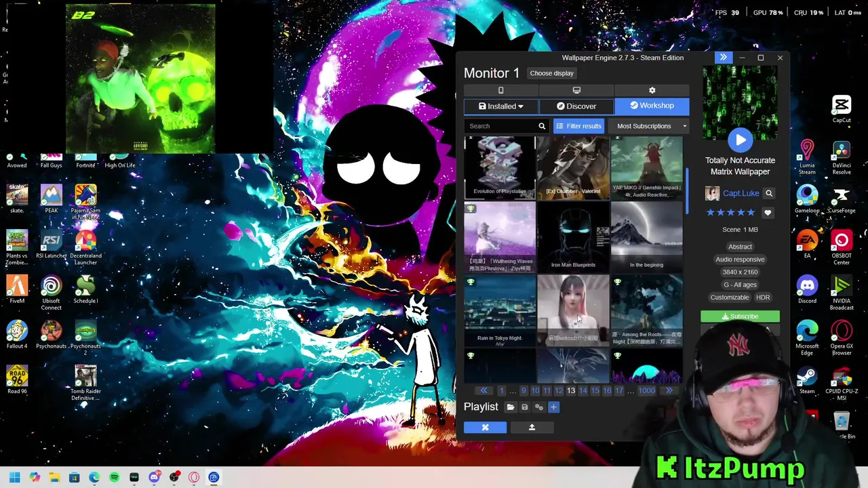Viewport: 868px width, 488px height.
Task: Open OBS Studio from taskbar
Action: [174, 477]
